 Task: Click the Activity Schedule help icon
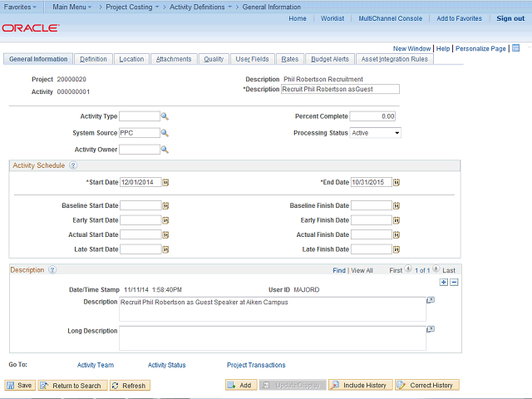pyautogui.click(x=73, y=165)
